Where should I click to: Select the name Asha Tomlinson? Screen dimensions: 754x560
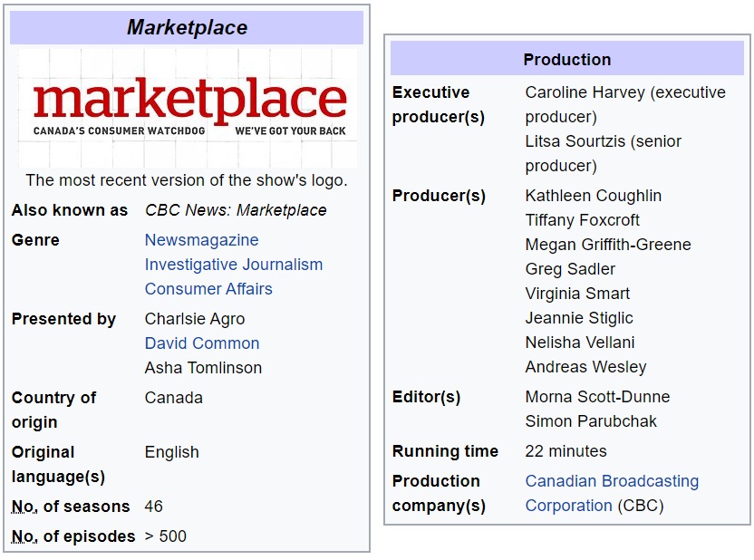point(203,368)
